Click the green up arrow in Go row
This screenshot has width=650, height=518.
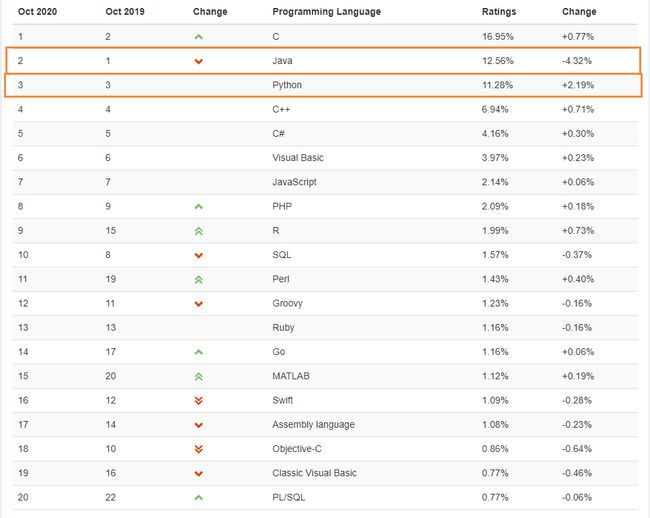[x=199, y=352]
